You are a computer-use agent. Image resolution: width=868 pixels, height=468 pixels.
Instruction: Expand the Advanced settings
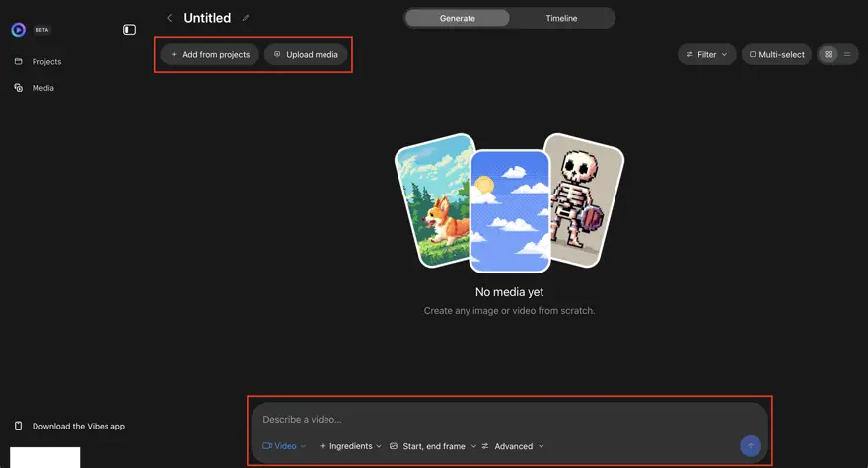pos(513,446)
